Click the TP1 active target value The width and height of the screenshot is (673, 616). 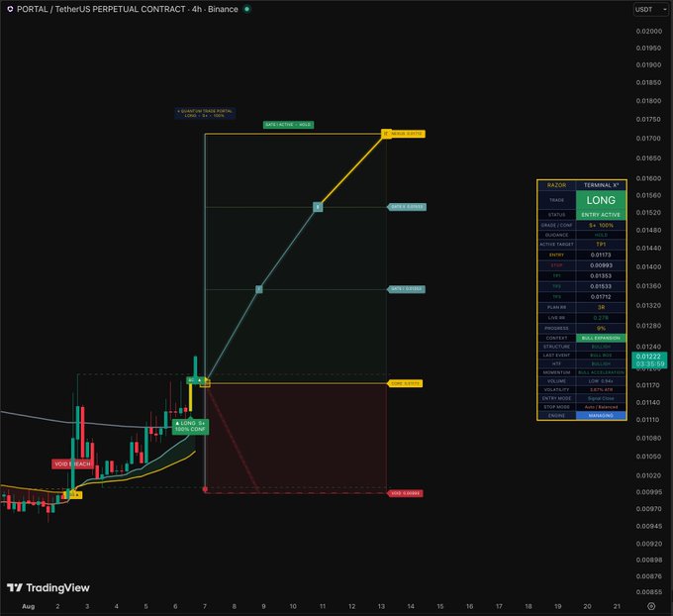601,244
